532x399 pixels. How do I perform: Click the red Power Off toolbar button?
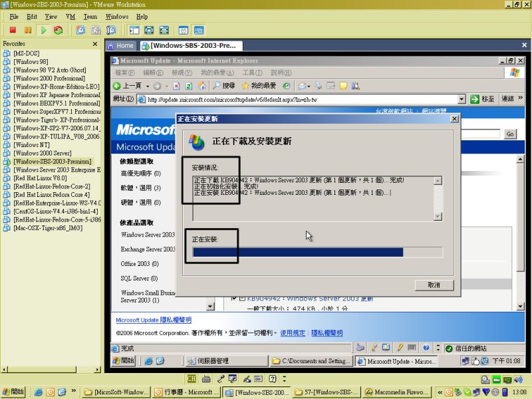click(x=13, y=30)
